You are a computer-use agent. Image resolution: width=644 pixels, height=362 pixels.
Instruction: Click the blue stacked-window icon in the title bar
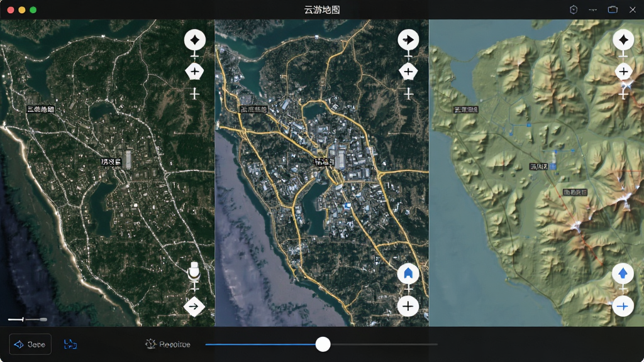pyautogui.click(x=613, y=9)
